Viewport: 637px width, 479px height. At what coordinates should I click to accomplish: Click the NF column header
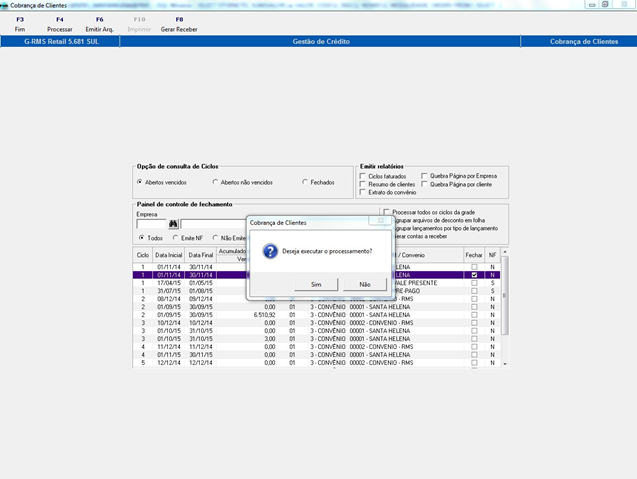[492, 255]
